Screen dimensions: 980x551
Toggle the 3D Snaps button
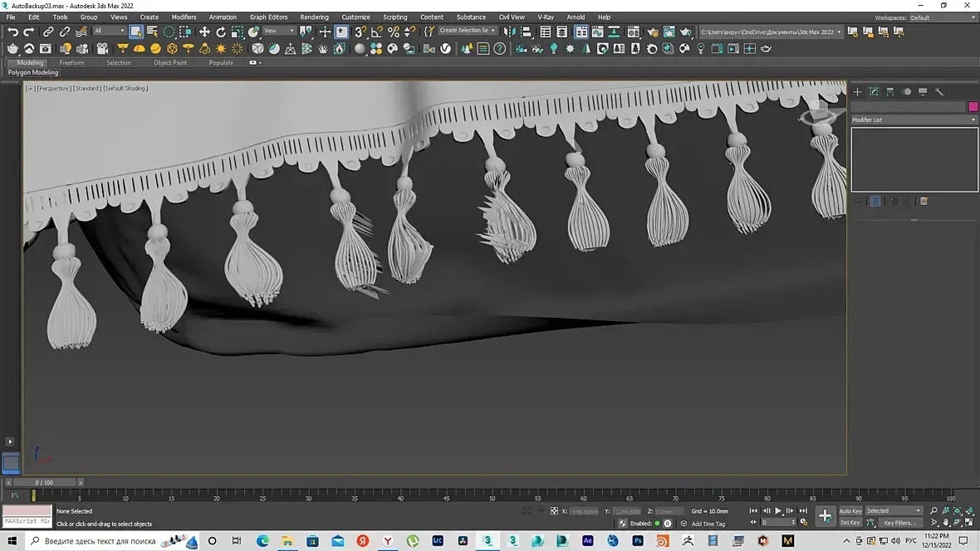click(360, 32)
